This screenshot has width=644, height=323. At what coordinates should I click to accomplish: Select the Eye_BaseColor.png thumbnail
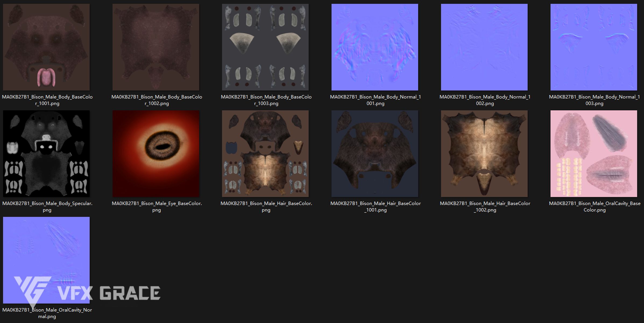[156, 154]
